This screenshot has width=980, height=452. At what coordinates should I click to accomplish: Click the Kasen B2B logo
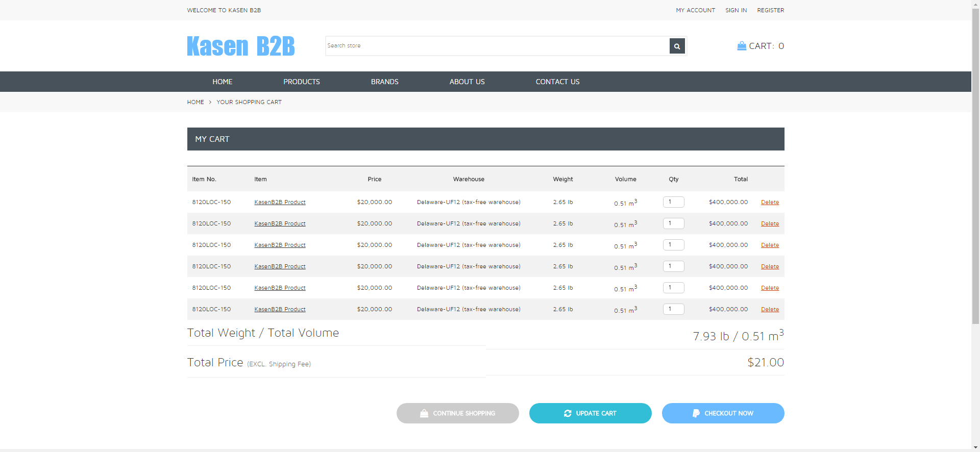click(x=240, y=46)
